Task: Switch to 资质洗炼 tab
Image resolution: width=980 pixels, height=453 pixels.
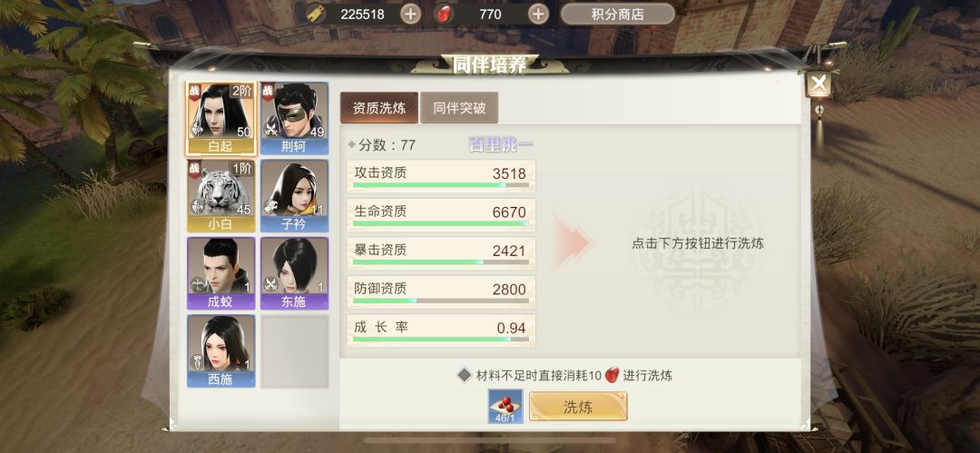Action: click(378, 108)
